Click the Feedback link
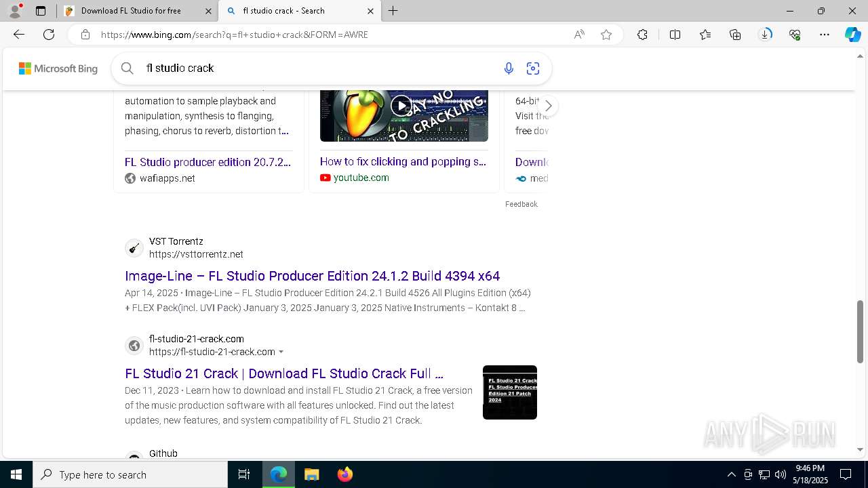 pos(521,204)
